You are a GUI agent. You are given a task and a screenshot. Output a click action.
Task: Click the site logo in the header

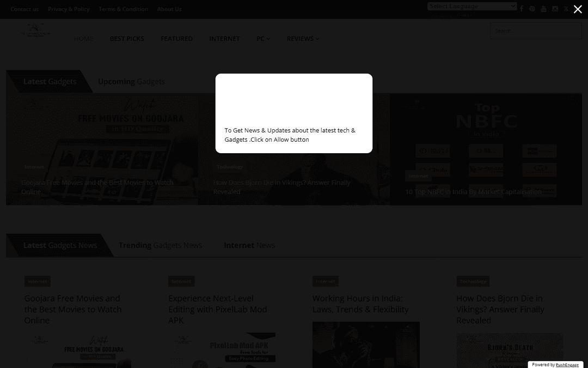point(35,30)
